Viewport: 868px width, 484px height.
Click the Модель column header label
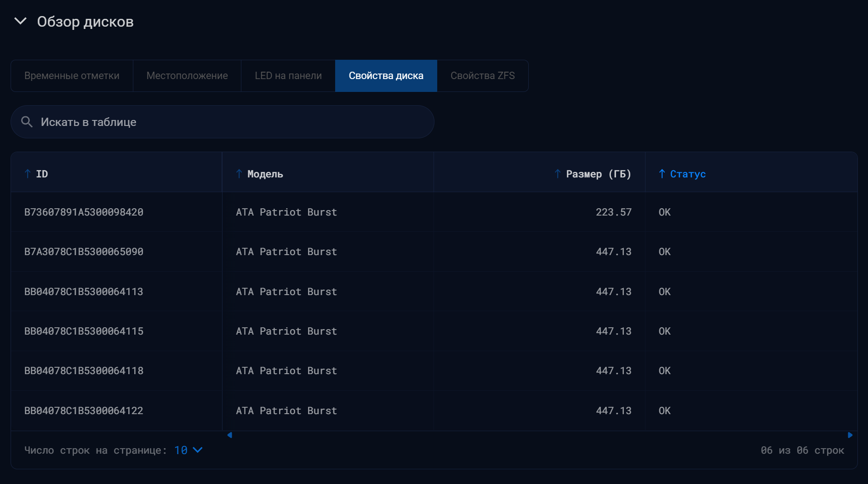(x=265, y=174)
